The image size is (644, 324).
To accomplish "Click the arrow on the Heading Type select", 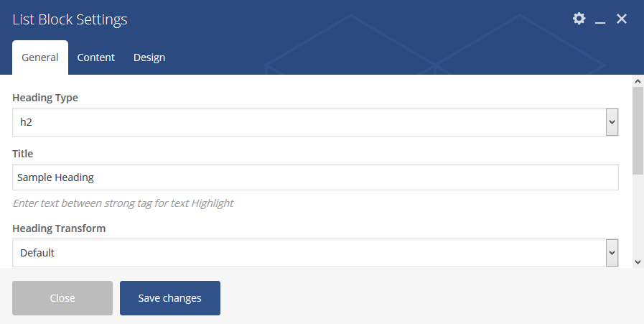I will 612,122.
